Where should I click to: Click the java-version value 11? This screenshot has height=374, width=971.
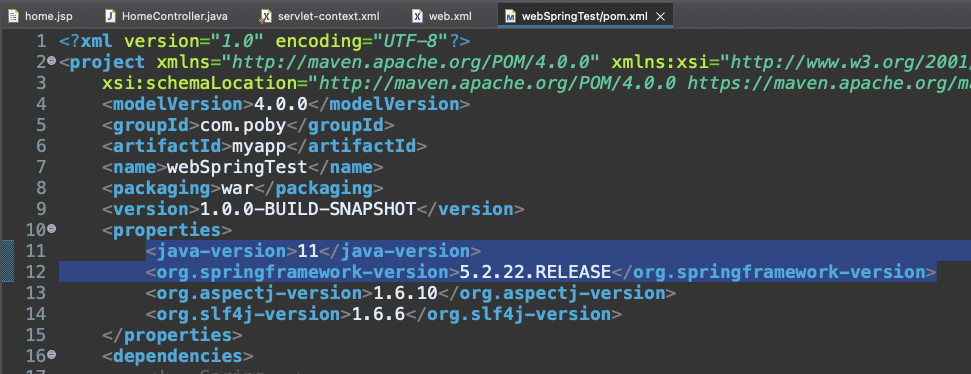pyautogui.click(x=307, y=251)
